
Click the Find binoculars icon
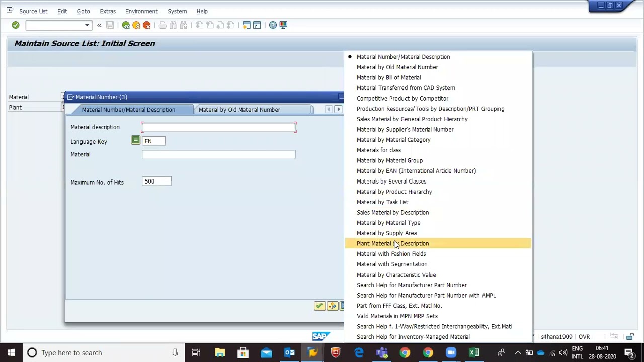click(x=173, y=25)
